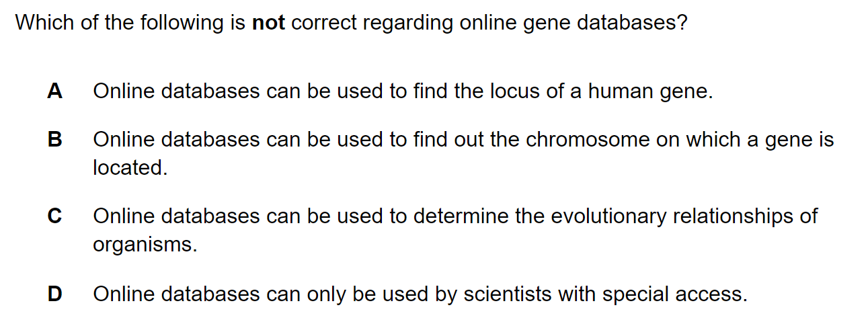868x324 pixels.
Task: Select answer option letter B
Action: coord(55,140)
